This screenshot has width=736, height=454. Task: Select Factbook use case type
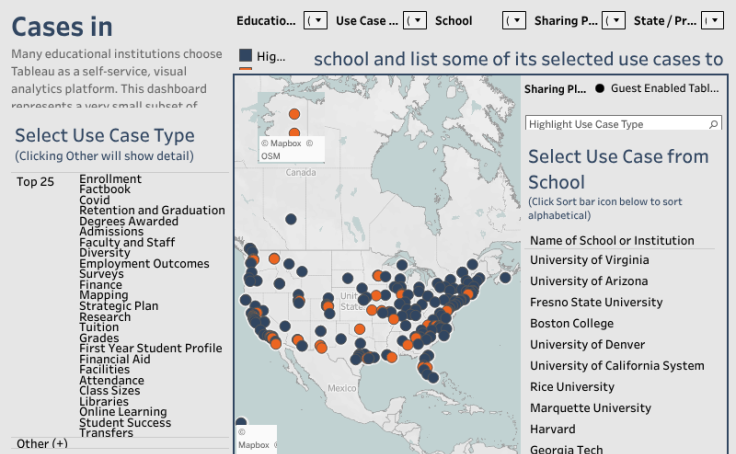(105, 189)
